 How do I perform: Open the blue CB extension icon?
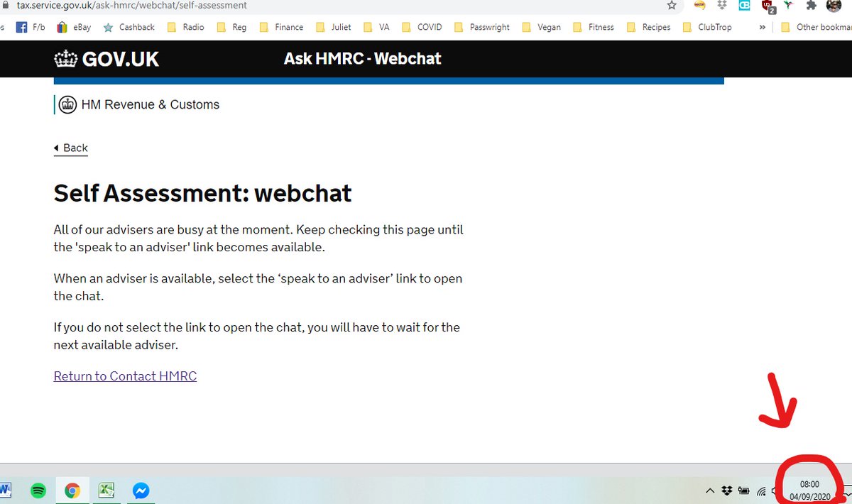(744, 6)
